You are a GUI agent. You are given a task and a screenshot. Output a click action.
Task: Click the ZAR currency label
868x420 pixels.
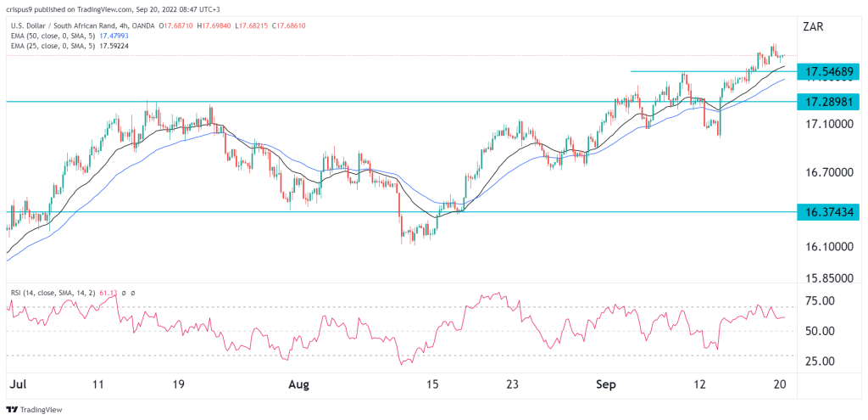tap(815, 26)
